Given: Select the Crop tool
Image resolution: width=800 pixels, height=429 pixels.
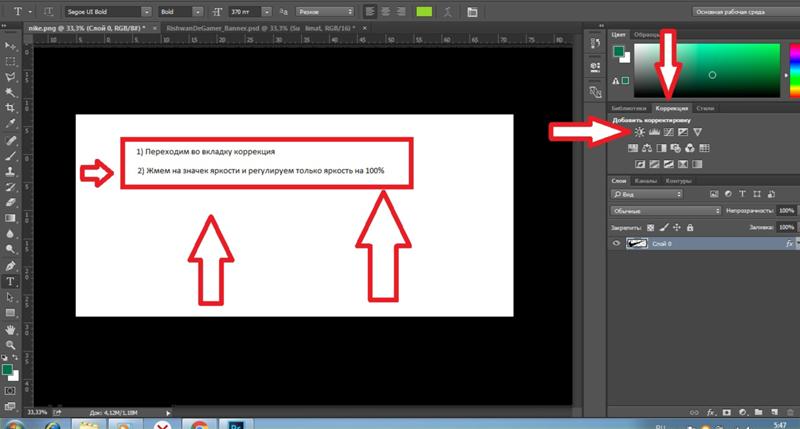Looking at the screenshot, I should 10,107.
